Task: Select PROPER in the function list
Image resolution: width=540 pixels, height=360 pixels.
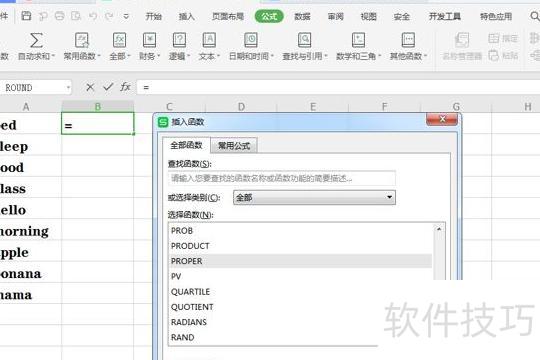Action: click(x=300, y=261)
